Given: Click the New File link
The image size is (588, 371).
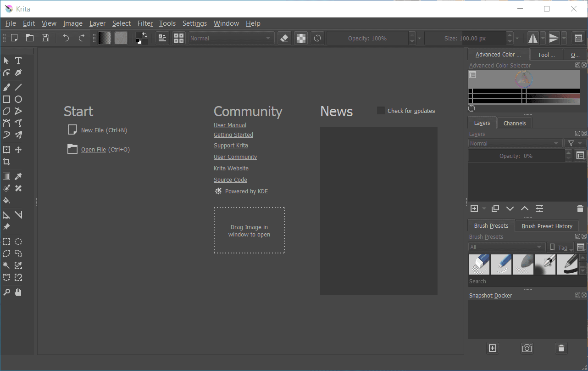Looking at the screenshot, I should [x=92, y=130].
